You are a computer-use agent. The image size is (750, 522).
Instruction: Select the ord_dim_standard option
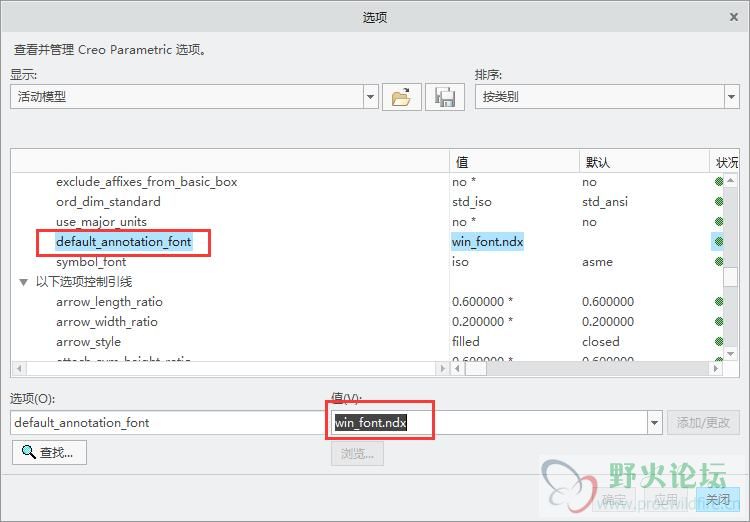(108, 202)
